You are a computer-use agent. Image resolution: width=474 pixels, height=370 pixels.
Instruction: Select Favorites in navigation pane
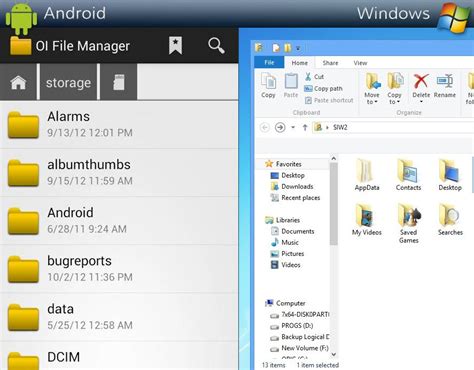click(x=283, y=164)
